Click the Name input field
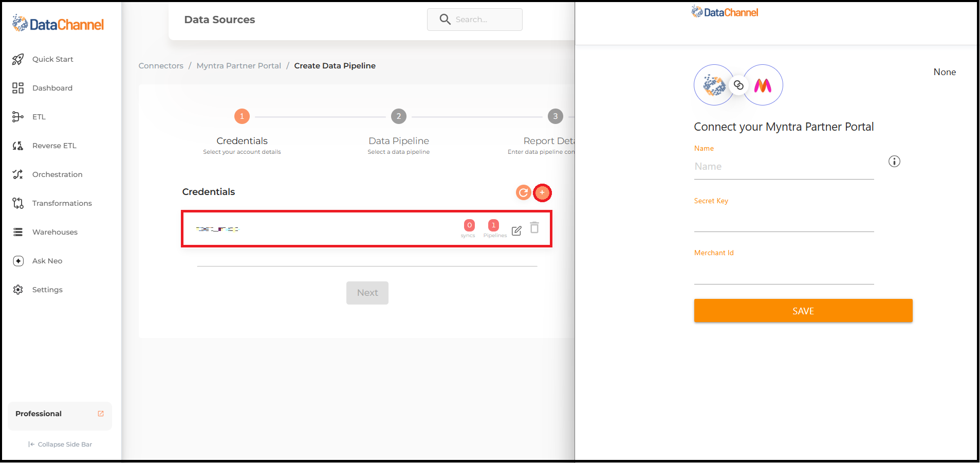 click(x=784, y=167)
